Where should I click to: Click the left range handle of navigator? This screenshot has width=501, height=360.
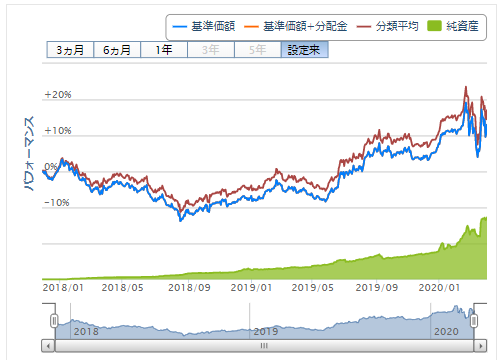tap(54, 321)
